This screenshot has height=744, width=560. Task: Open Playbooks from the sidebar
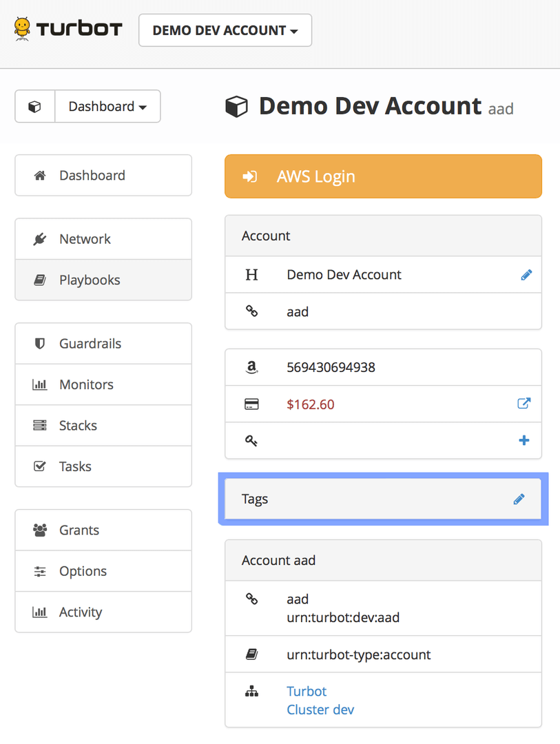[103, 280]
